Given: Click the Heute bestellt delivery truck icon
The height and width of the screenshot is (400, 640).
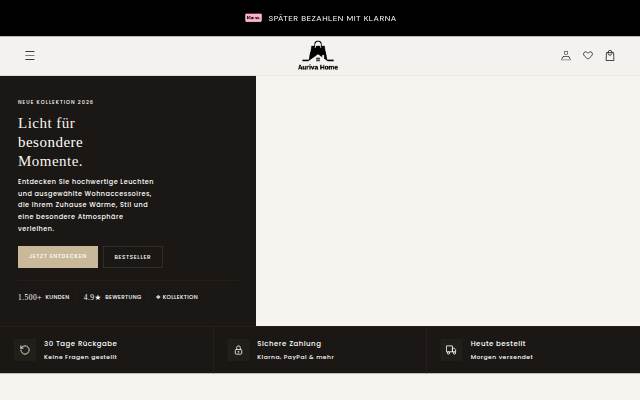Looking at the screenshot, I should [x=451, y=350].
